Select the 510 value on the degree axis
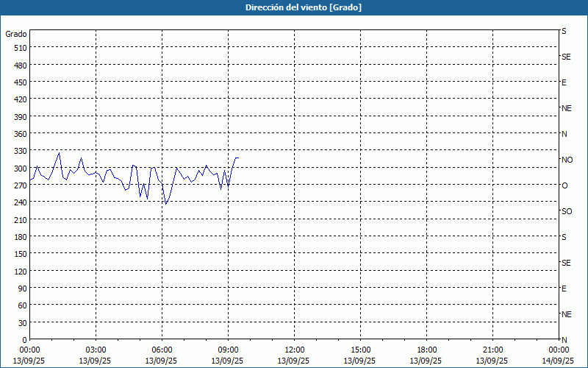This screenshot has width=588, height=368. click(x=21, y=48)
